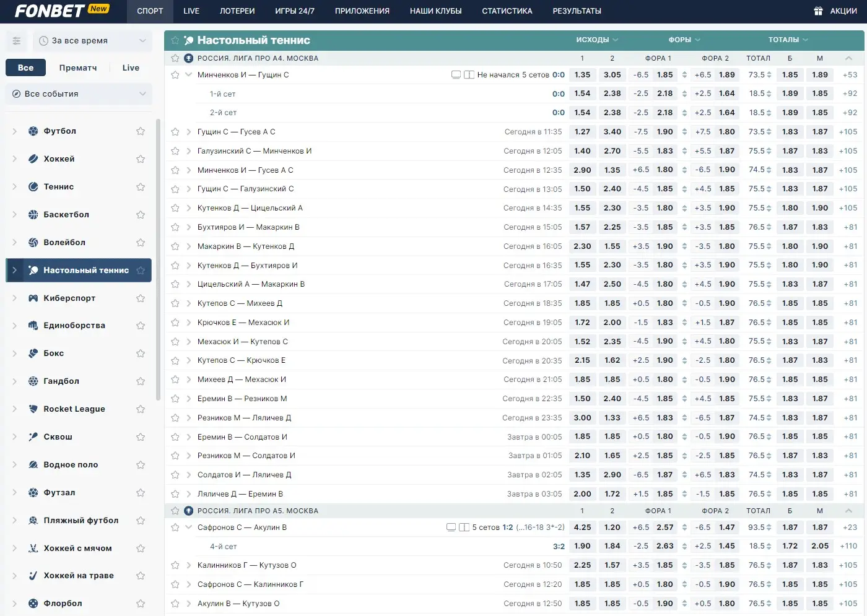Go to the Статистика menu item

click(507, 11)
